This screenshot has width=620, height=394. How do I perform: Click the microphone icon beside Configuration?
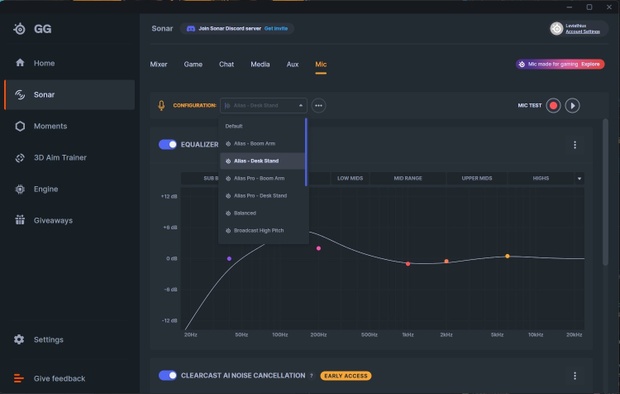[x=161, y=105]
